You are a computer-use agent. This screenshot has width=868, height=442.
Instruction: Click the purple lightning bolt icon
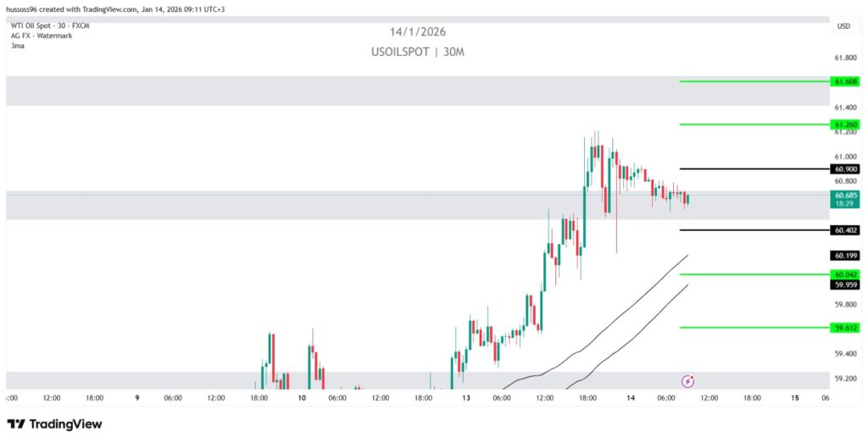pos(688,381)
